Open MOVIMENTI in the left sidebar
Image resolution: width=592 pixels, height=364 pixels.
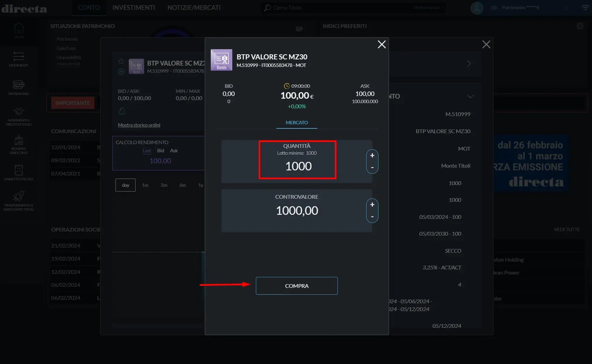(19, 59)
